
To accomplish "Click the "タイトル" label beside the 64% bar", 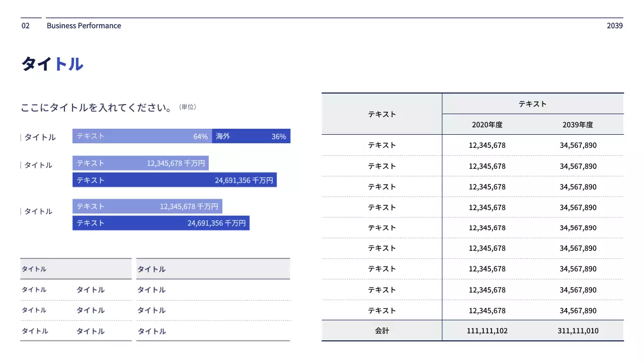I will coord(40,137).
